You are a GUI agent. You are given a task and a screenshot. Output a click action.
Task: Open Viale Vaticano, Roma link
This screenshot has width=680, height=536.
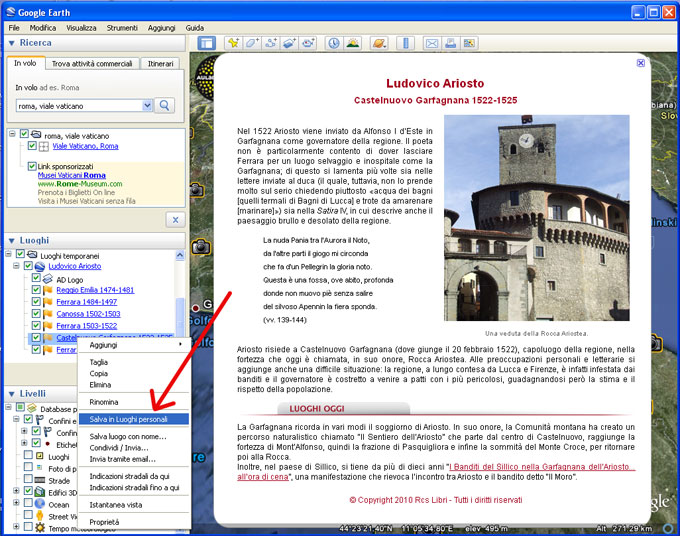(85, 146)
